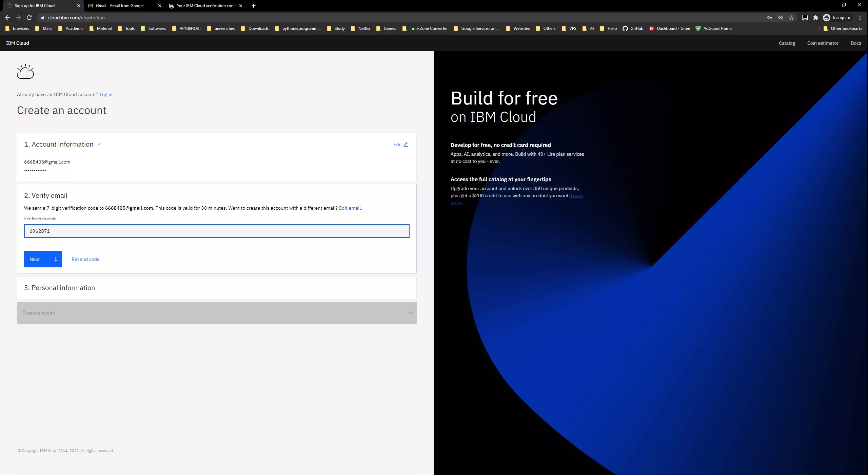Screen dimensions: 868x475
Task: Bookmark this page with the star icon
Action: [791, 18]
